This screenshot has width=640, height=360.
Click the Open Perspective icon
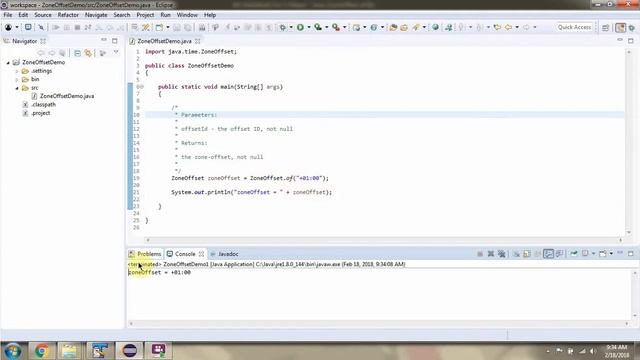click(x=606, y=27)
